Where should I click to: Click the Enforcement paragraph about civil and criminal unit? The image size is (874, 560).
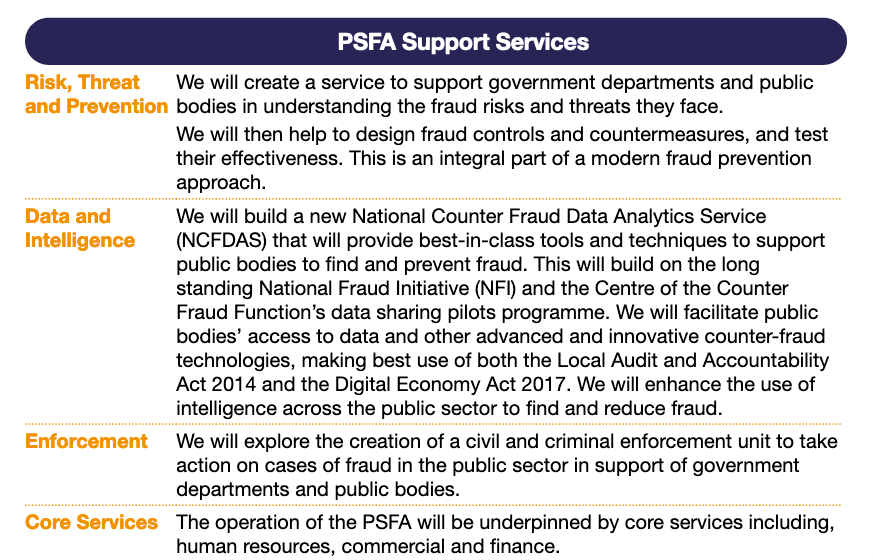click(x=506, y=465)
